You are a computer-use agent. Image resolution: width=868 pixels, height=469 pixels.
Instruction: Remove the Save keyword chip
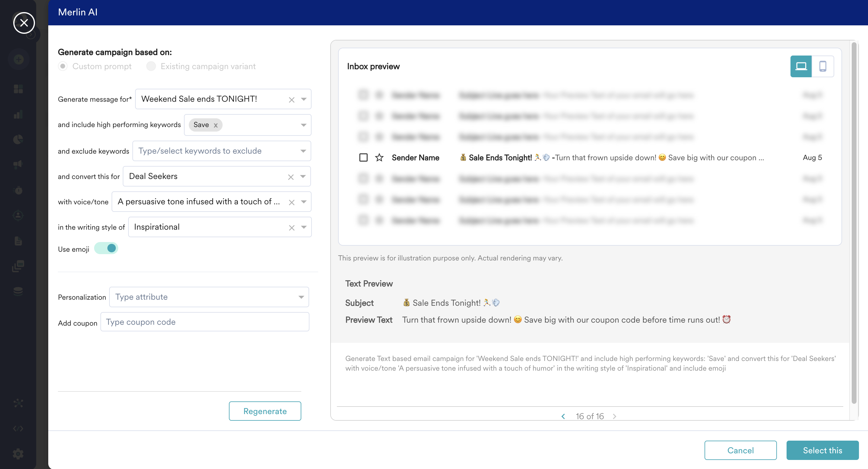(216, 125)
